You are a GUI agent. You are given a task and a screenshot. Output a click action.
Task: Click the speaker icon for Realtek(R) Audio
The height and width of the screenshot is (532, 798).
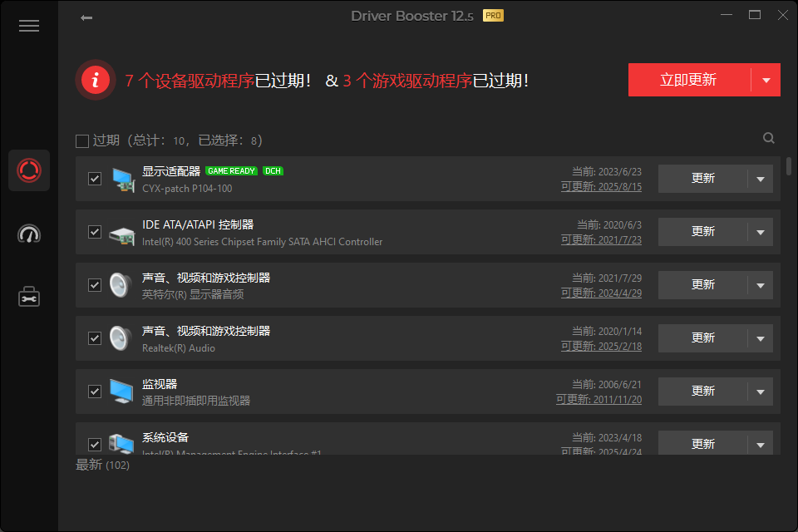121,338
